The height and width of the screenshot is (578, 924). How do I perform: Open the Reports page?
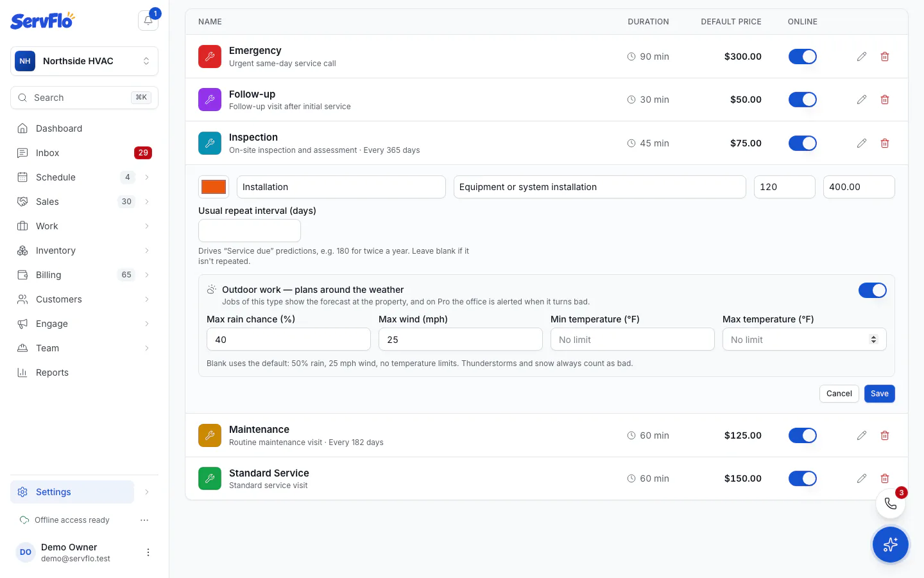84,372
